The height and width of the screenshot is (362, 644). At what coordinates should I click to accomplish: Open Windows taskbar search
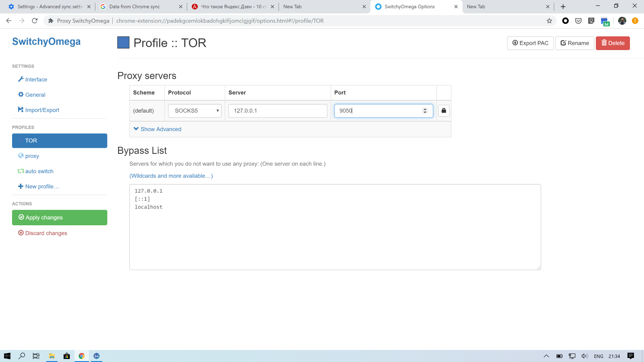[x=22, y=356]
